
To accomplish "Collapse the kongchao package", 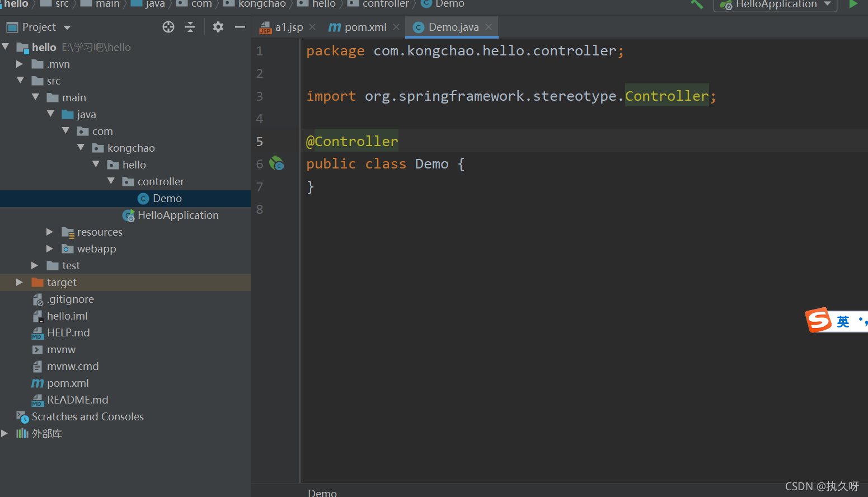I will (81, 148).
